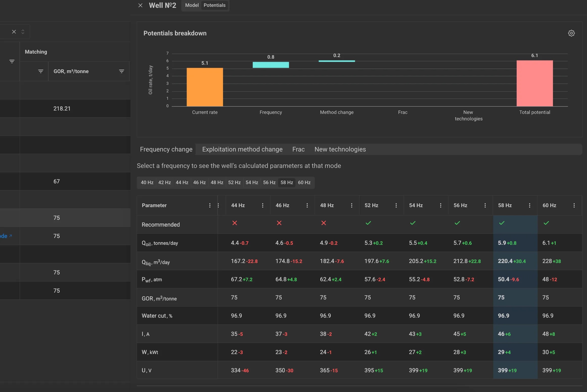Open the 48 Hz column options menu

coord(352,205)
